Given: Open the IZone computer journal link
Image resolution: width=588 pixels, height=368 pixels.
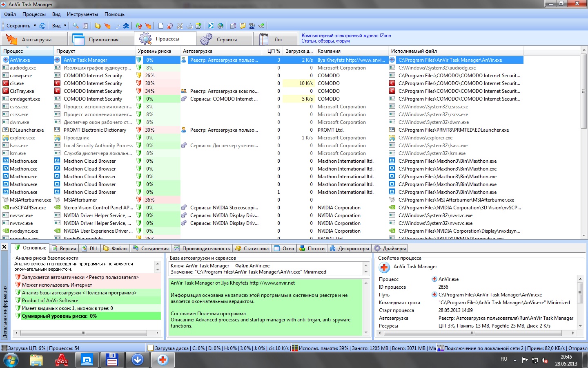Looking at the screenshot, I should 346,36.
